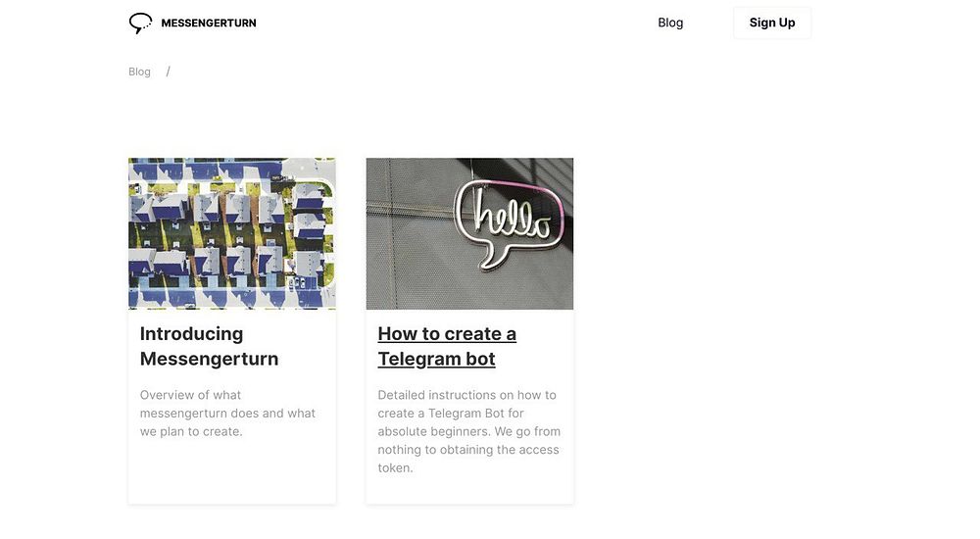Click the we plan to create text line
Viewport: 980px width, 539px height.
click(191, 431)
